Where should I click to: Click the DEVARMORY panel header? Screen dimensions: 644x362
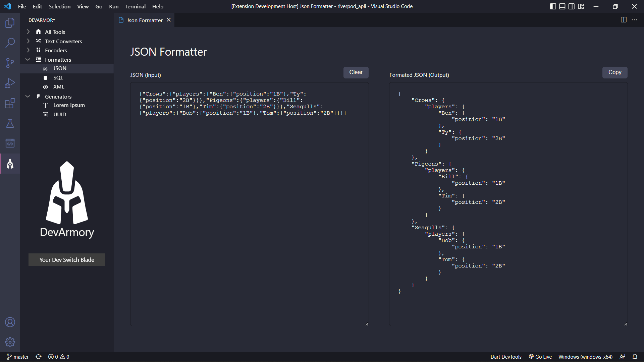42,20
